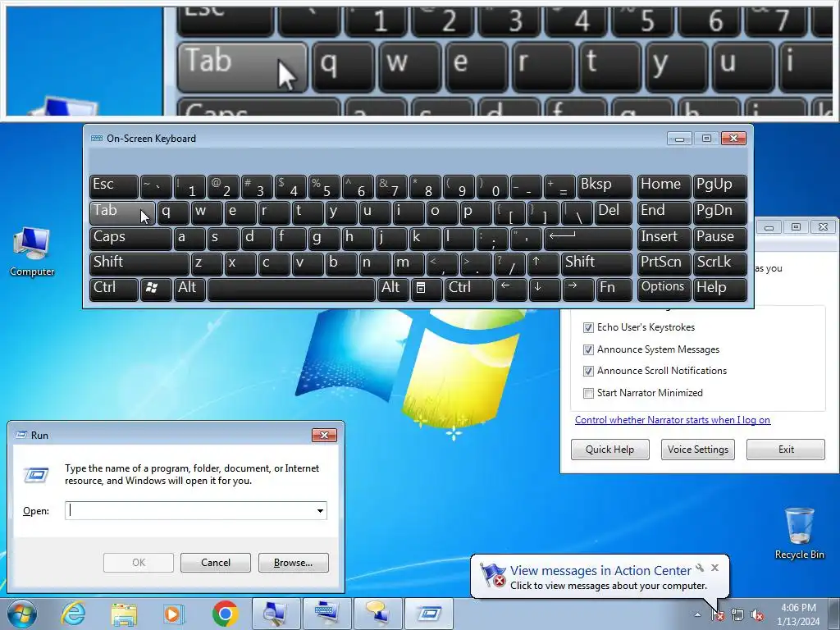This screenshot has width=840, height=630.
Task: Toggle Echo User's Keystrokes checkbox
Action: [588, 327]
